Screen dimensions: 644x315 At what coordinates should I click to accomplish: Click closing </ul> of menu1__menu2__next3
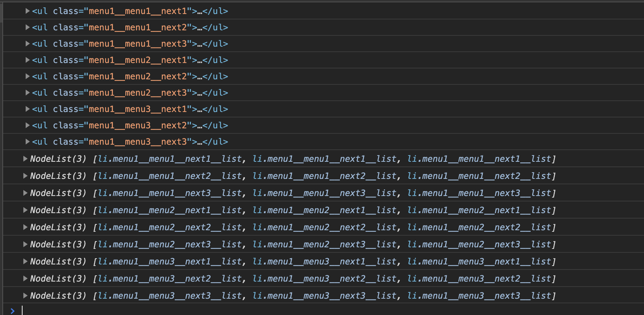pos(215,93)
